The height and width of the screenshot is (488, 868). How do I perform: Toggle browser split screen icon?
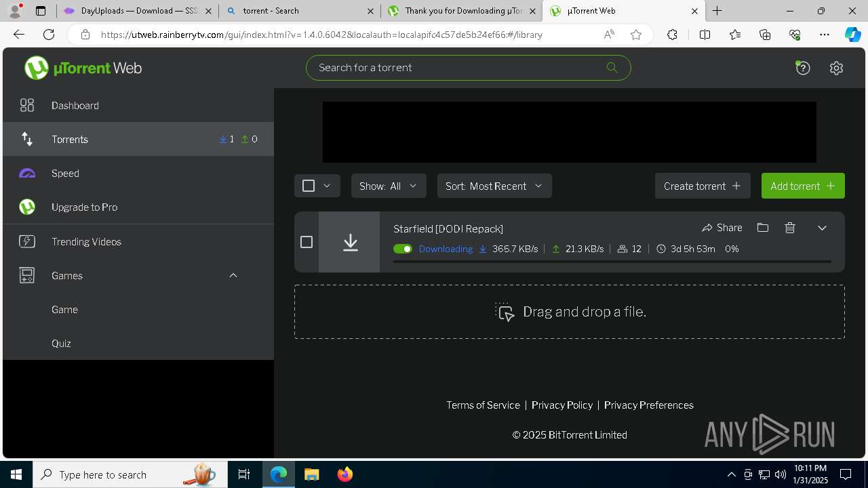coord(705,35)
